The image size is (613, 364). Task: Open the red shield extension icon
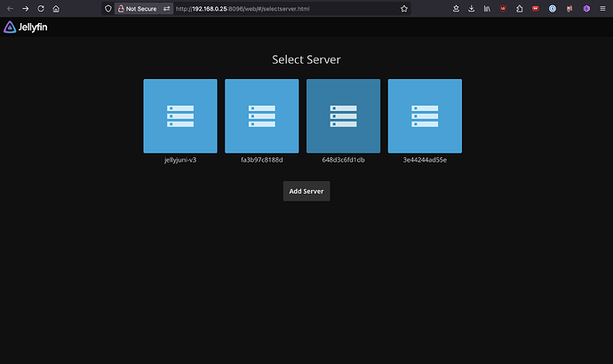click(x=503, y=9)
